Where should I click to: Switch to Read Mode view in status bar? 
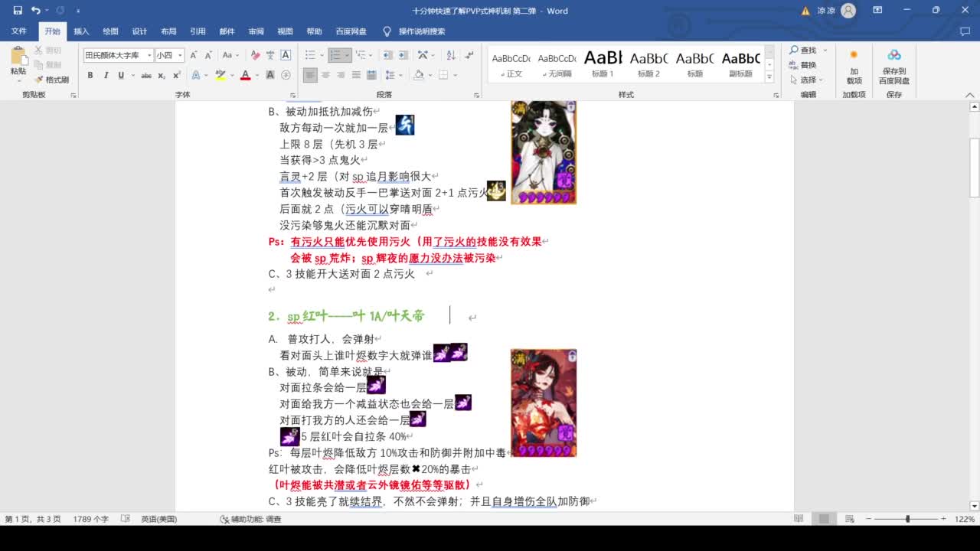click(799, 519)
